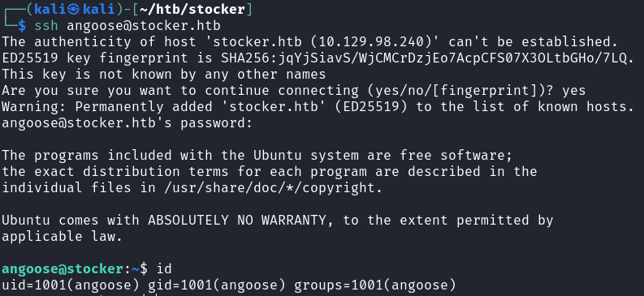
Task: Click the angoose@stocker.htb's password prompt line
Action: [128, 123]
